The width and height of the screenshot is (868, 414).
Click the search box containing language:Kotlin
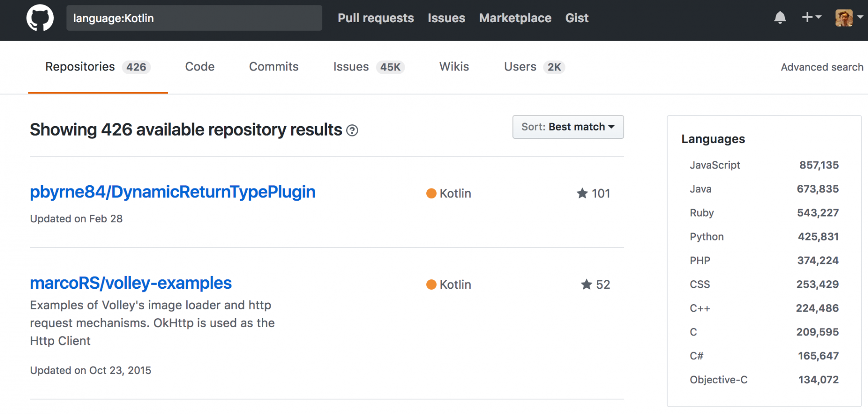[x=194, y=18]
